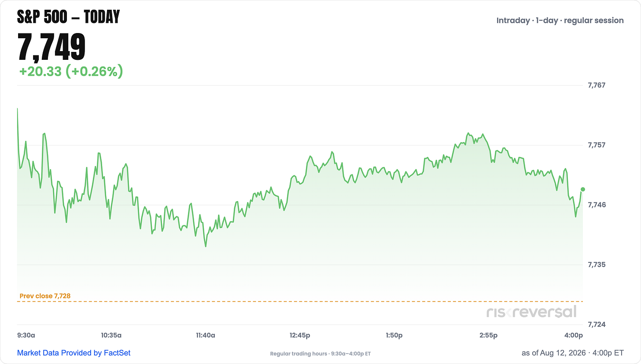Select the 4:00p time axis label
Screen dimensions: 641x364
(x=574, y=335)
